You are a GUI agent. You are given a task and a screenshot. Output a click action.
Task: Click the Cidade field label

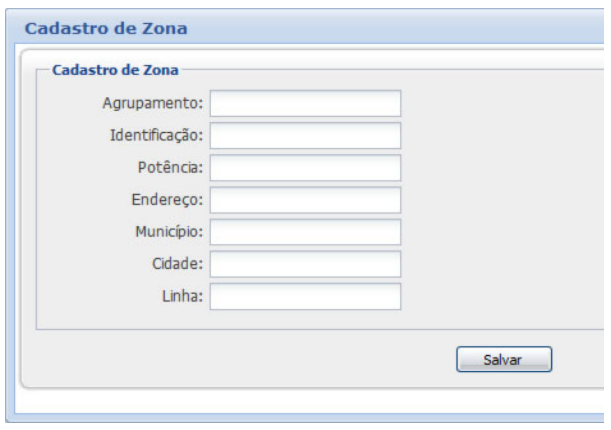[x=178, y=264]
